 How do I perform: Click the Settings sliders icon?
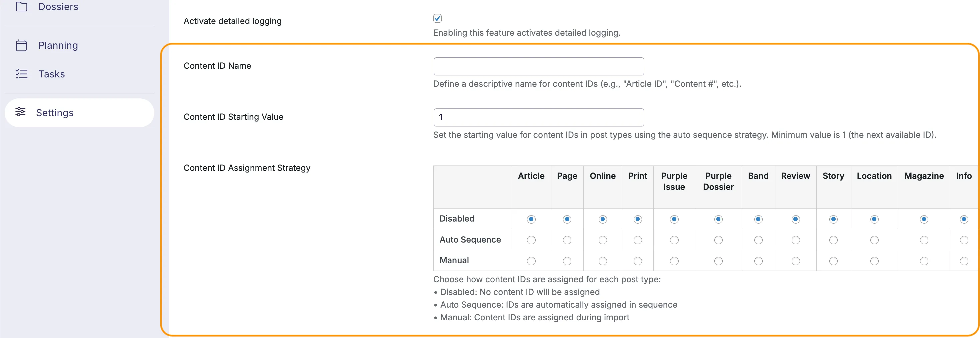click(20, 112)
